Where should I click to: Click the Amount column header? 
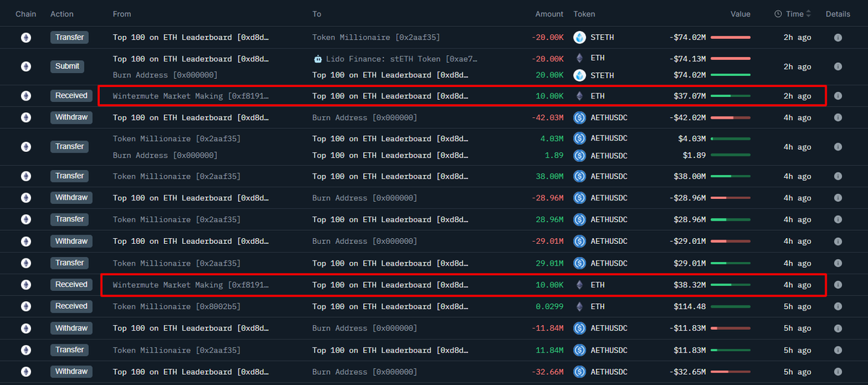click(x=549, y=14)
